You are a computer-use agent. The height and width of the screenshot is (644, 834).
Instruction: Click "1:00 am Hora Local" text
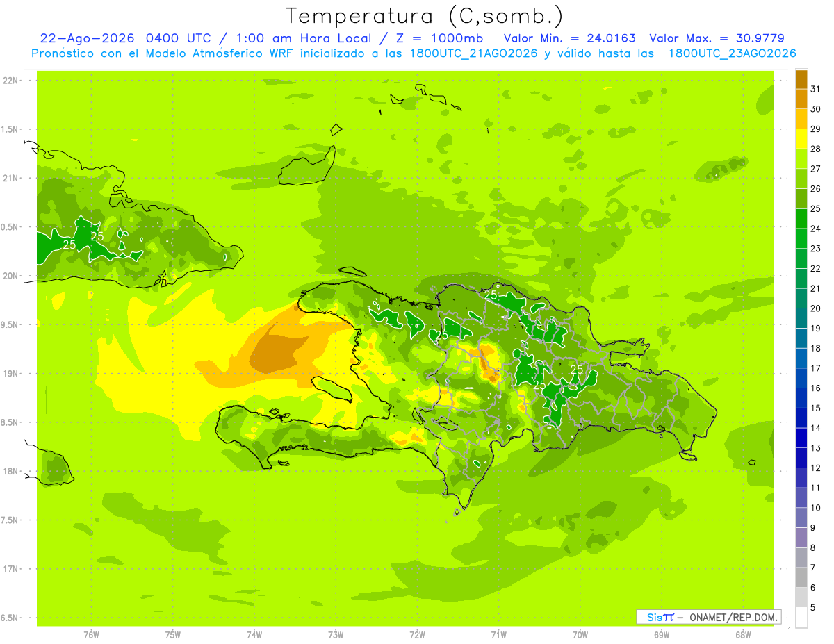[309, 38]
